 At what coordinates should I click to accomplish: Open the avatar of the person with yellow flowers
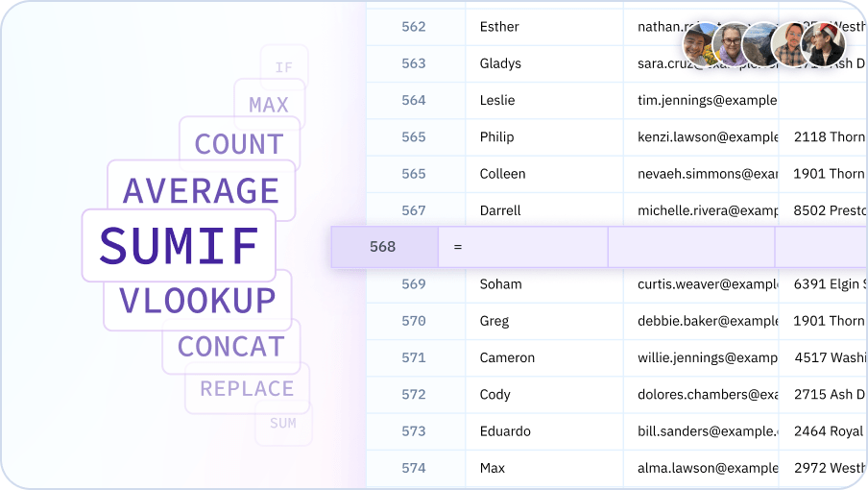699,44
